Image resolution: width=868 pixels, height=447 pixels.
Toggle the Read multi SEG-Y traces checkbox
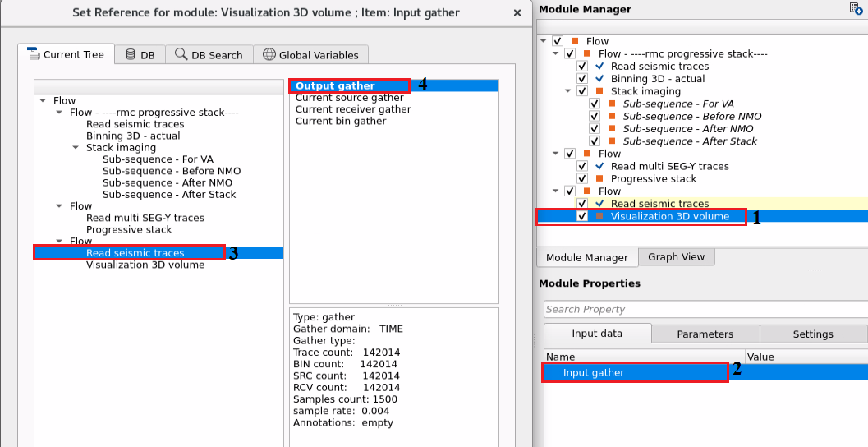(582, 166)
